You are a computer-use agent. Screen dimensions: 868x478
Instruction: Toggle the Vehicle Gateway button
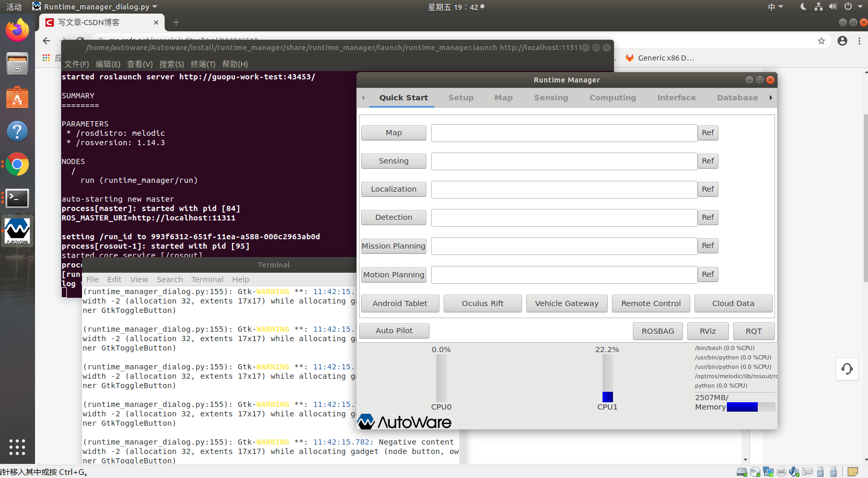click(566, 304)
